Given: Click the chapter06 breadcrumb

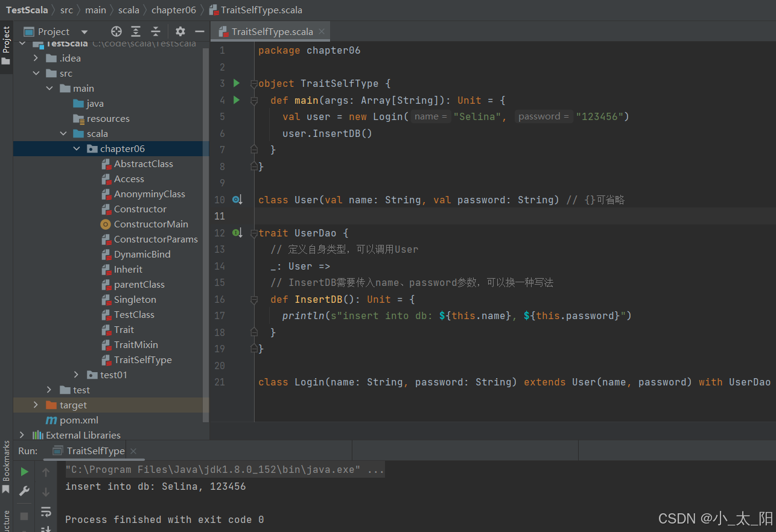Looking at the screenshot, I should pos(174,10).
